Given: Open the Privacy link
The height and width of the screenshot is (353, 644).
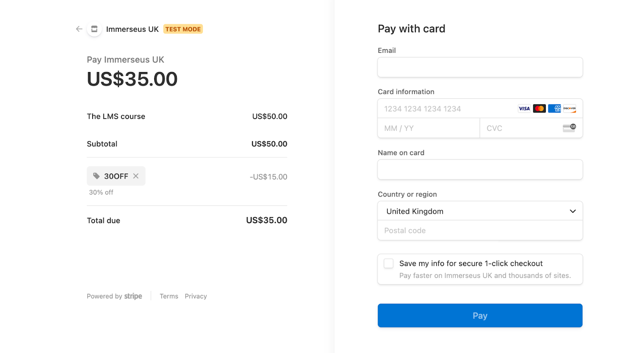Looking at the screenshot, I should [196, 296].
